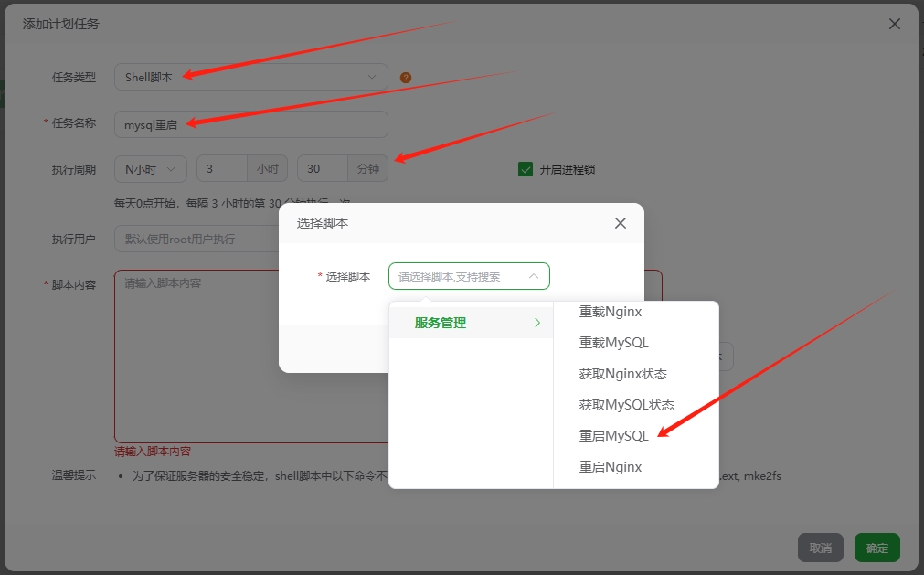Select 重载Nginx from the script list
The height and width of the screenshot is (575, 924).
pyautogui.click(x=609, y=312)
